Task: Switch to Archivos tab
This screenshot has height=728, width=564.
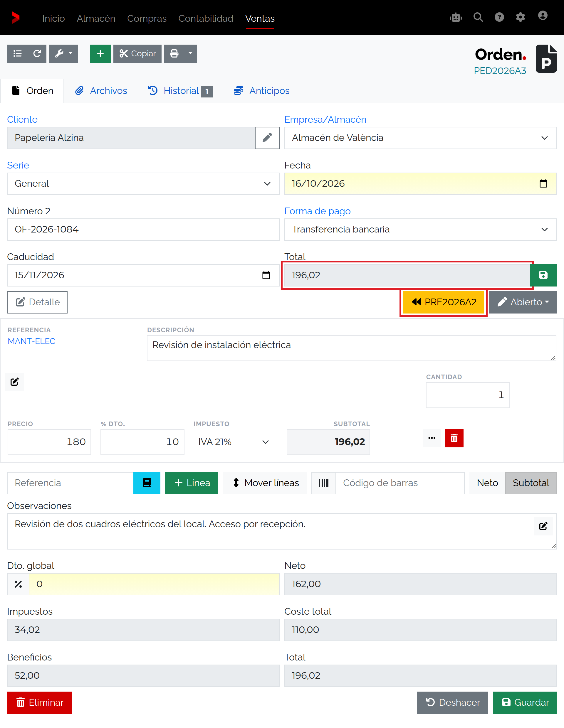Action: [x=101, y=91]
